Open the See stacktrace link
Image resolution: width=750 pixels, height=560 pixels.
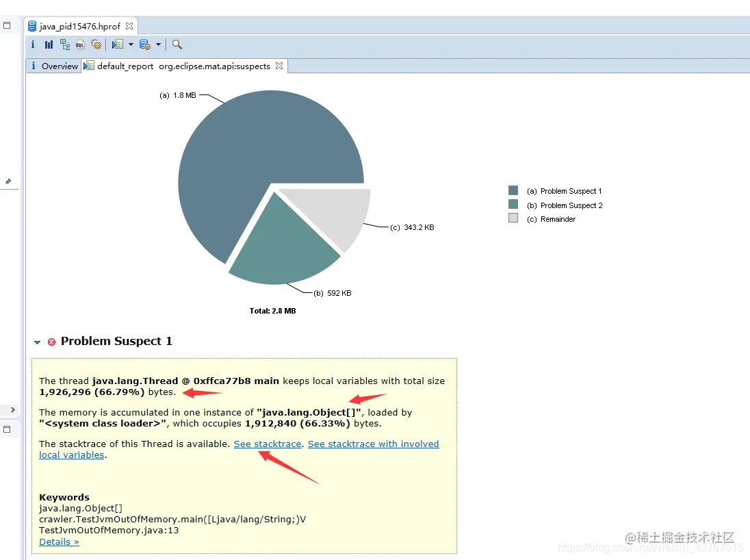pos(268,444)
